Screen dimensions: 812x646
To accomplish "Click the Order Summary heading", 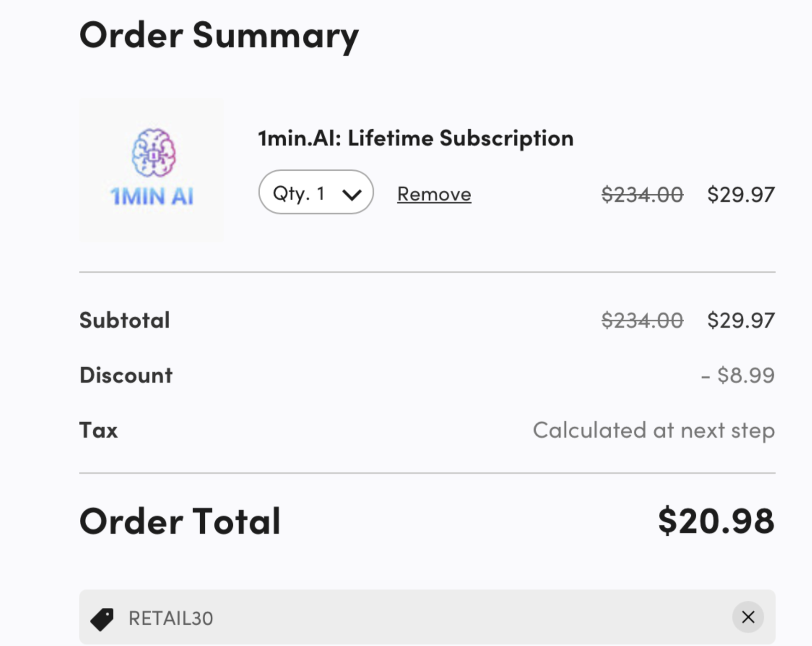I will point(219,36).
